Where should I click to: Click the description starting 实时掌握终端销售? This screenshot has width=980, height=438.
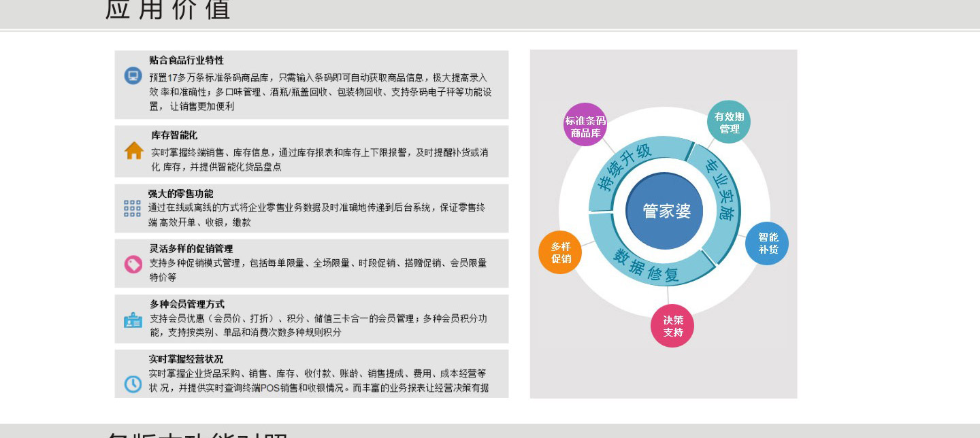point(320,159)
